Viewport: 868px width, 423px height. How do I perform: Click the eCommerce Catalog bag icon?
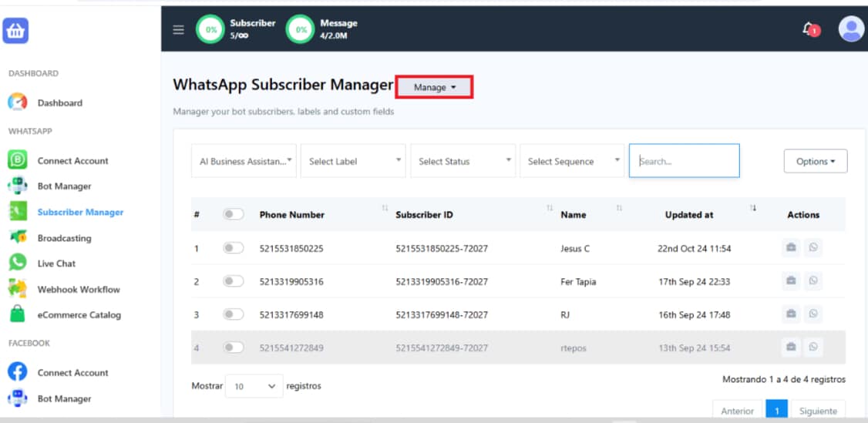17,315
